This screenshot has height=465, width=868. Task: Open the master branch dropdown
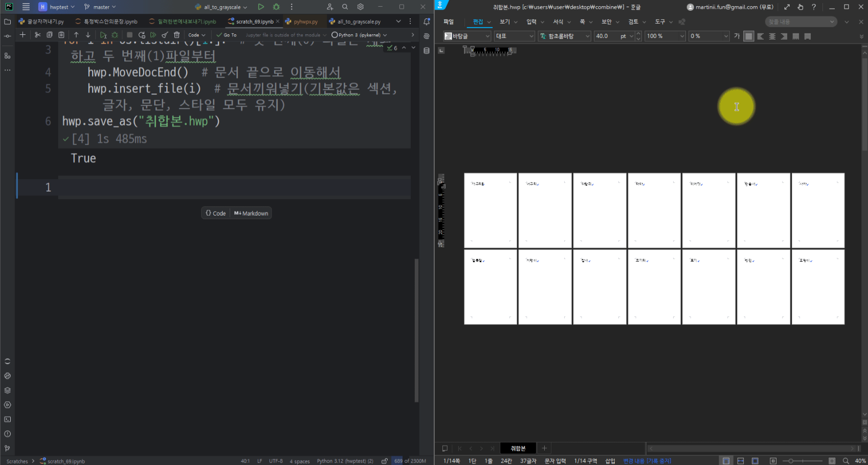[x=100, y=7]
